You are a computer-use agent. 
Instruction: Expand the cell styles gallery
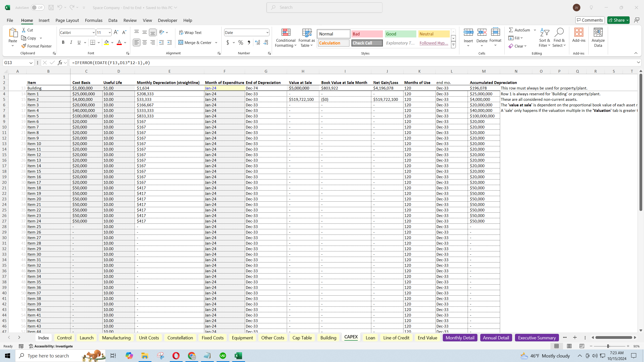[453, 45]
